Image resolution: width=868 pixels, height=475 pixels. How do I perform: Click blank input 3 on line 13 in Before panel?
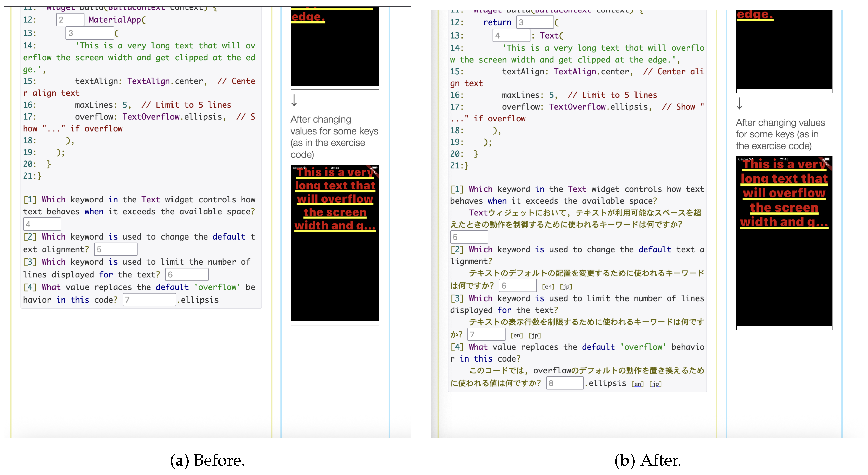click(x=90, y=33)
